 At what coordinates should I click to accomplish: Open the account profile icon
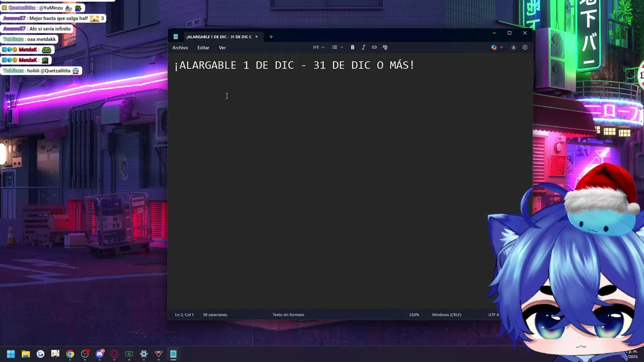[513, 47]
